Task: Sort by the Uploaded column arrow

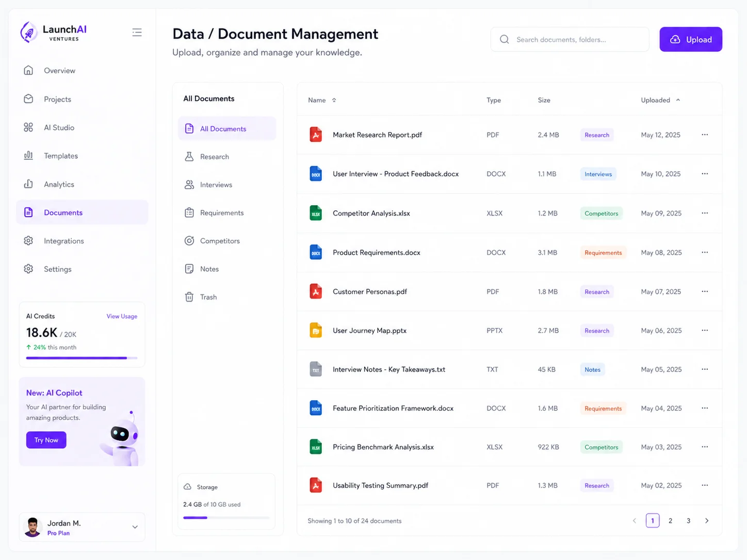Action: tap(678, 100)
